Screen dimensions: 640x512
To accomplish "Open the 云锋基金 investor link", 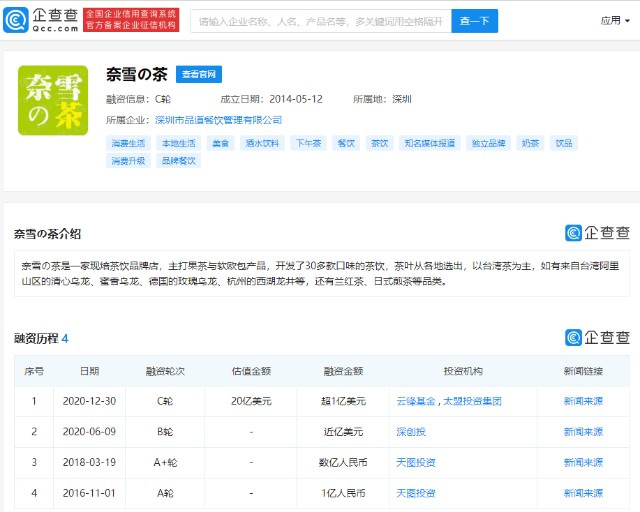I will 416,401.
